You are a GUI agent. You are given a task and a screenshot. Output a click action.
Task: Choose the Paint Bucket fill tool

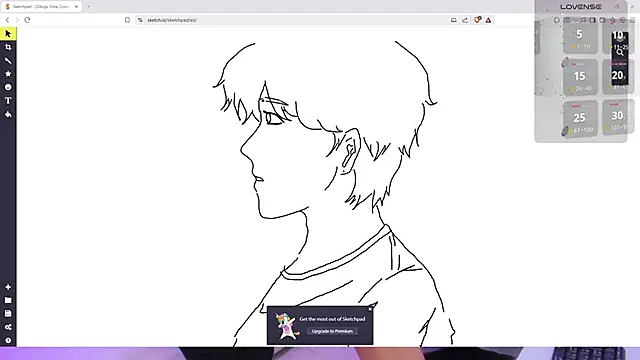pos(8,114)
